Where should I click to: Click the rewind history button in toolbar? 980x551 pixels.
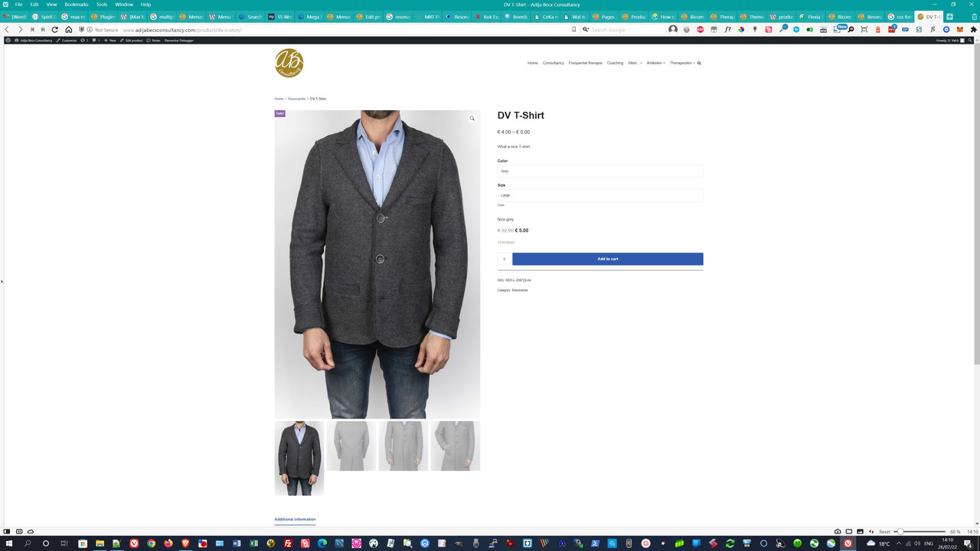click(x=32, y=29)
